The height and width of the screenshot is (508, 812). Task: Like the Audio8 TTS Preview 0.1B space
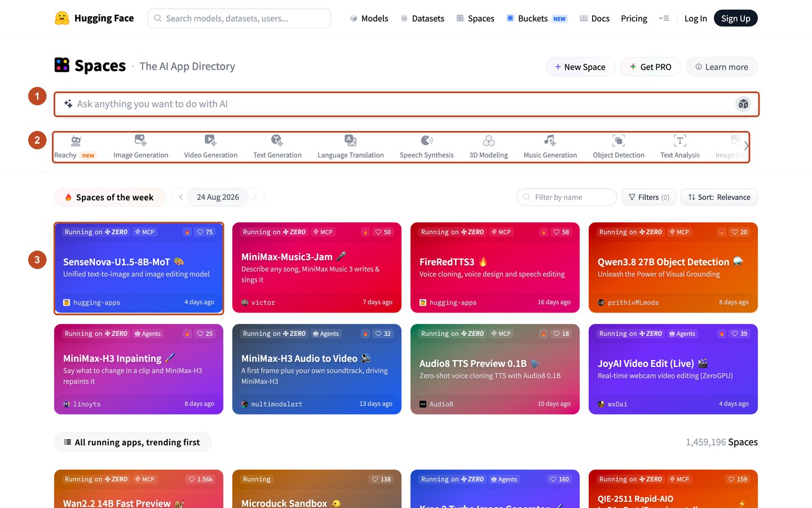pyautogui.click(x=561, y=334)
